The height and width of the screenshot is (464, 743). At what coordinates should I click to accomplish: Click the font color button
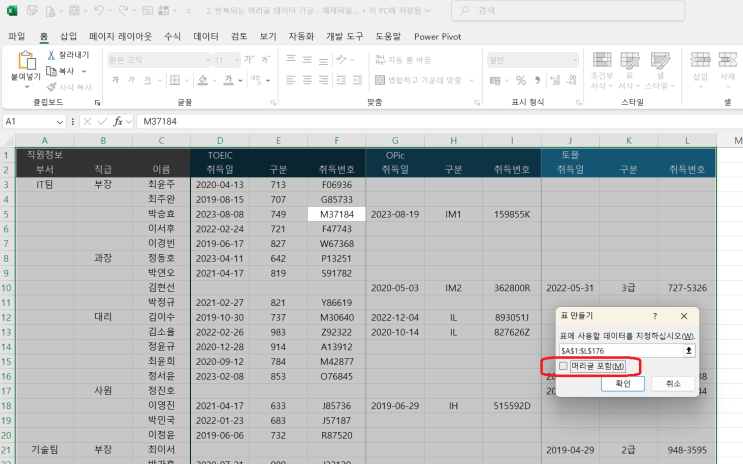[229, 80]
